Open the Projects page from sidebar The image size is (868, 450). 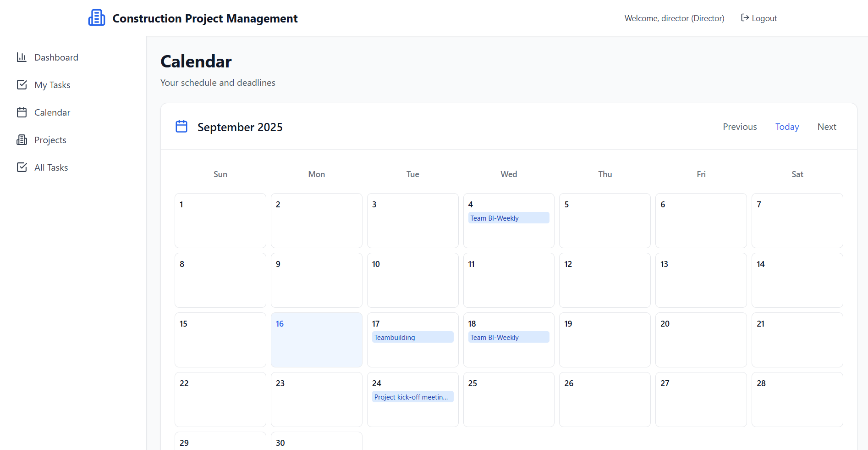50,140
